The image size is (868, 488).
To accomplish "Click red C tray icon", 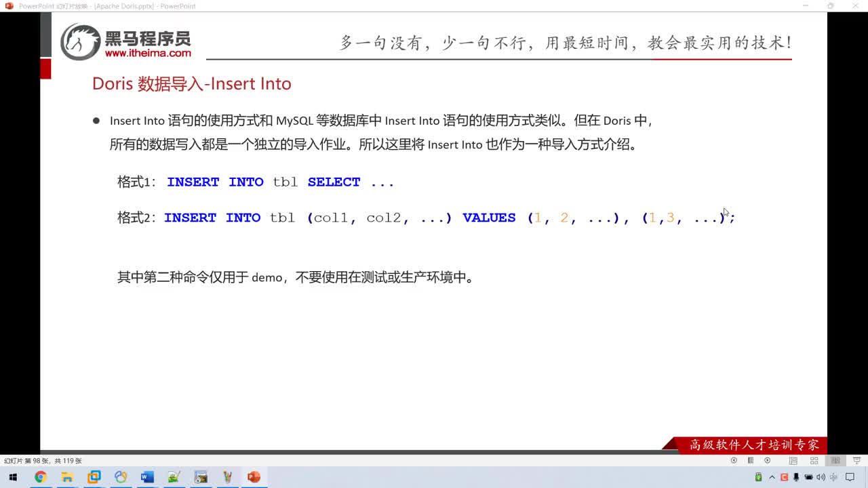I will (784, 477).
